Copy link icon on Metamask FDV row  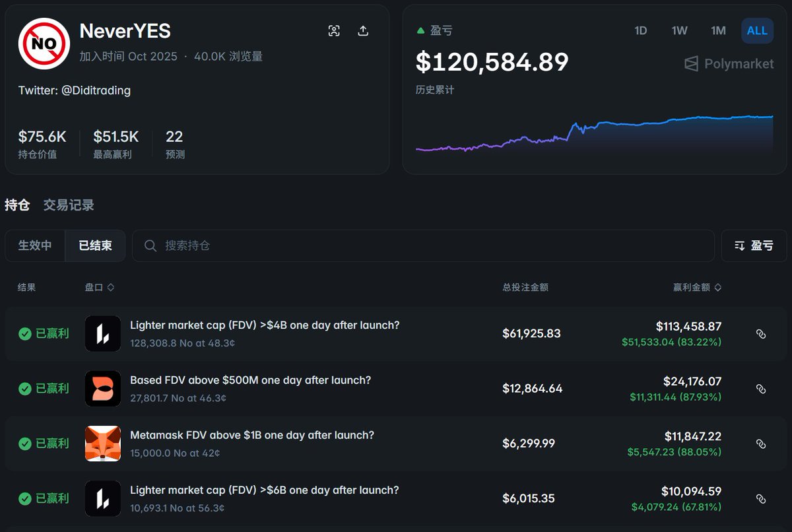[760, 444]
